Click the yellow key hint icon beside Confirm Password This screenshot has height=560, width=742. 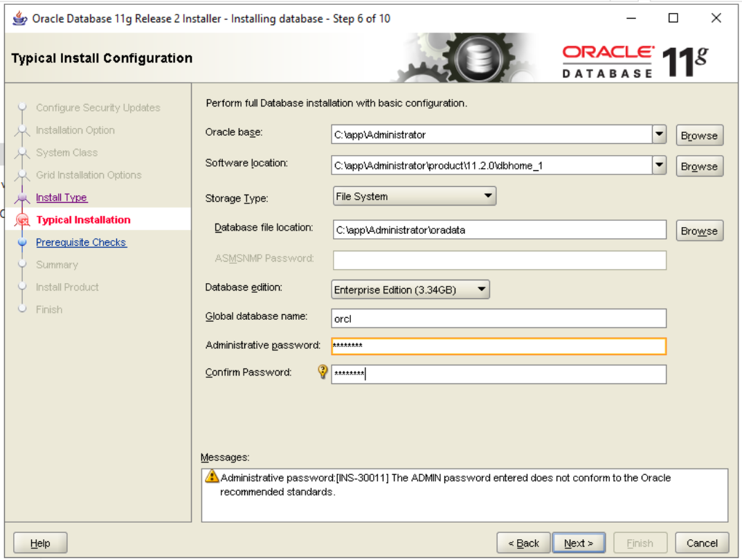point(323,372)
